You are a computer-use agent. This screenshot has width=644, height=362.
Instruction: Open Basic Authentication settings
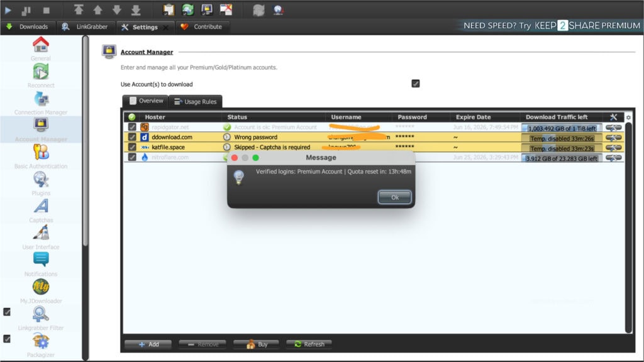pyautogui.click(x=41, y=156)
